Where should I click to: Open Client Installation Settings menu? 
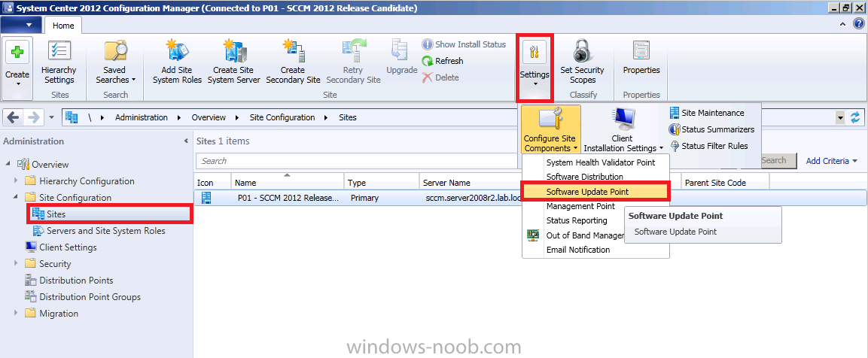click(623, 129)
